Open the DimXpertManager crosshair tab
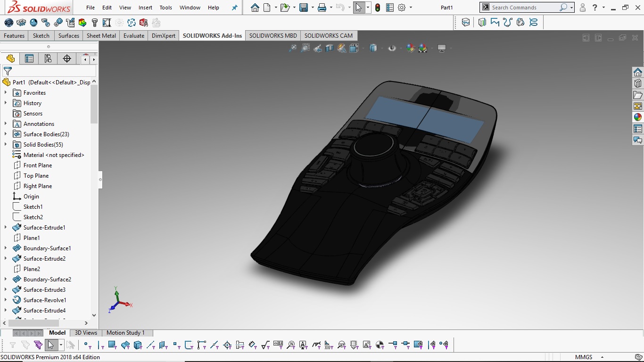Screen dimensions: 644x362 click(67, 58)
